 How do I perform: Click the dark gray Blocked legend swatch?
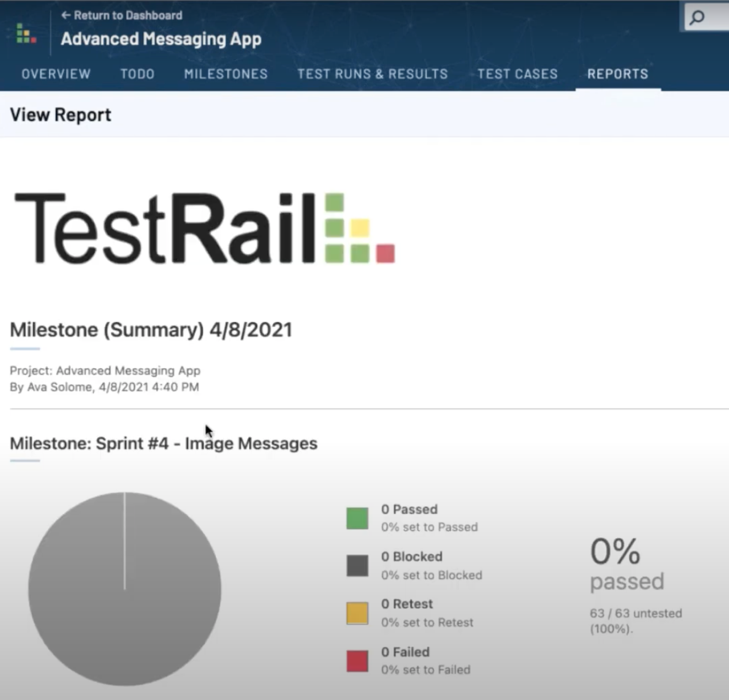(357, 566)
